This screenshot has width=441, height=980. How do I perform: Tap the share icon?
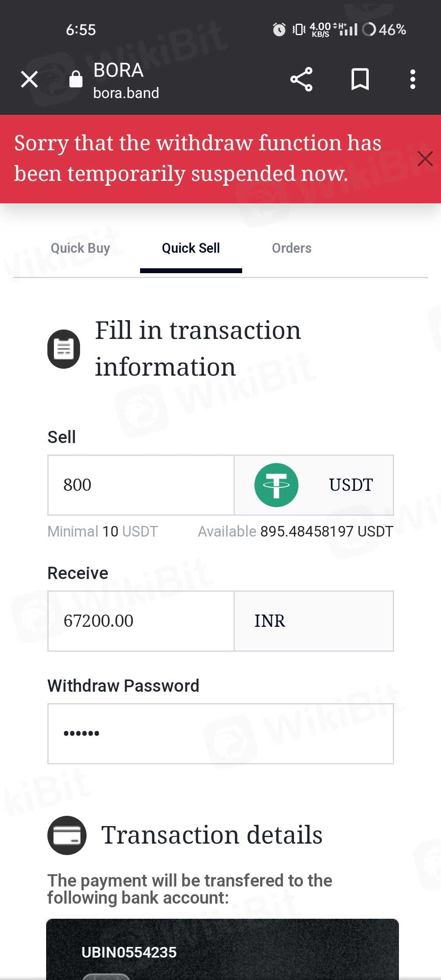coord(301,79)
